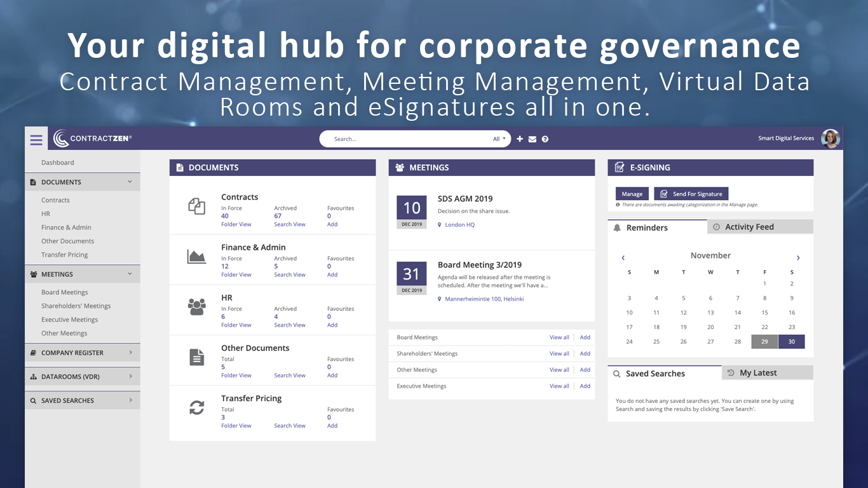Viewport: 868px width, 488px height.
Task: Open Executive Meetings in the sidebar
Action: (70, 320)
